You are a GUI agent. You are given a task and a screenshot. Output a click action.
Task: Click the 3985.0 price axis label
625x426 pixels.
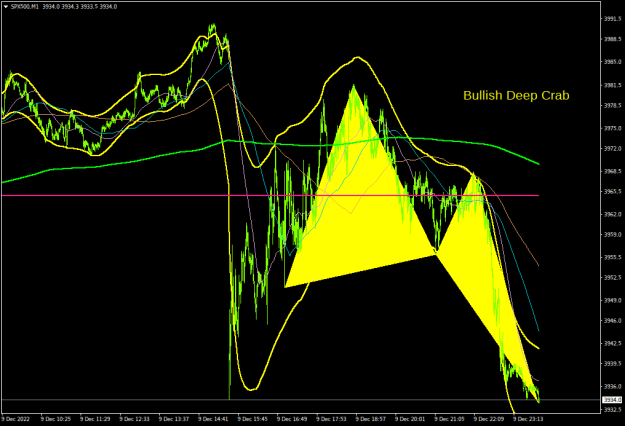click(x=613, y=62)
